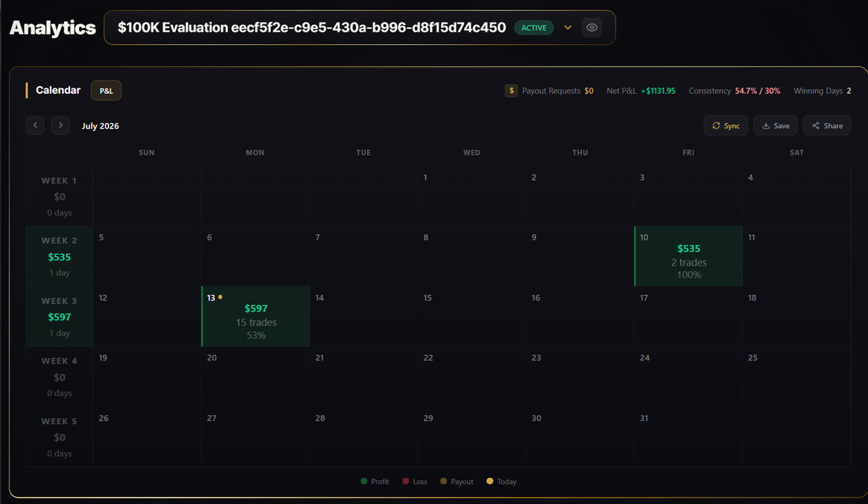868x504 pixels.
Task: Share the calendar
Action: 827,125
